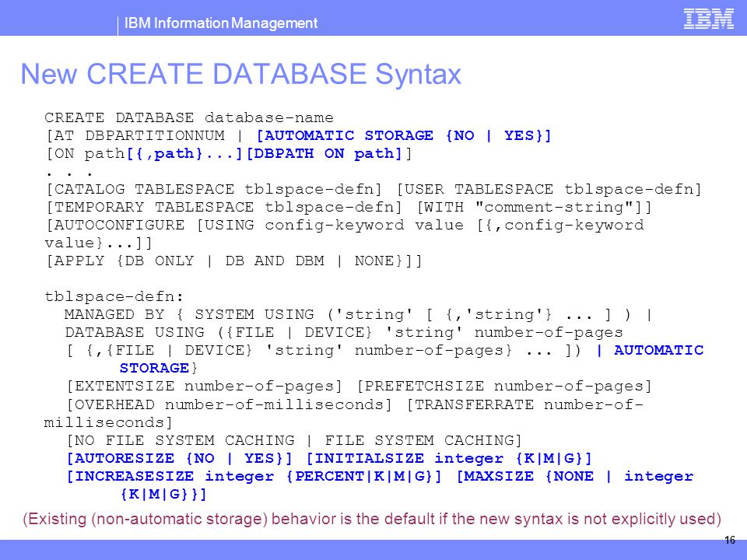Click the '[CATALOG TABLESPACE tblspace-defn]' text

pos(214,190)
